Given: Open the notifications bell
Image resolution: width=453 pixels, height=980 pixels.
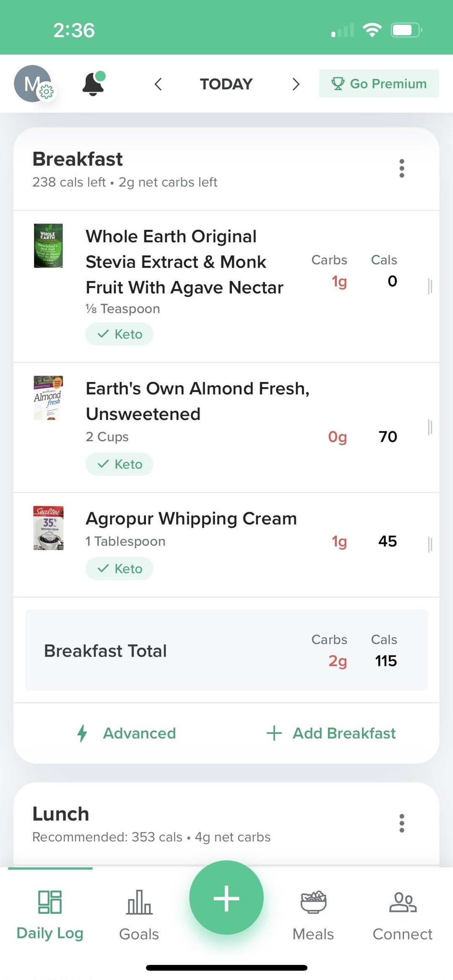Looking at the screenshot, I should 93,84.
